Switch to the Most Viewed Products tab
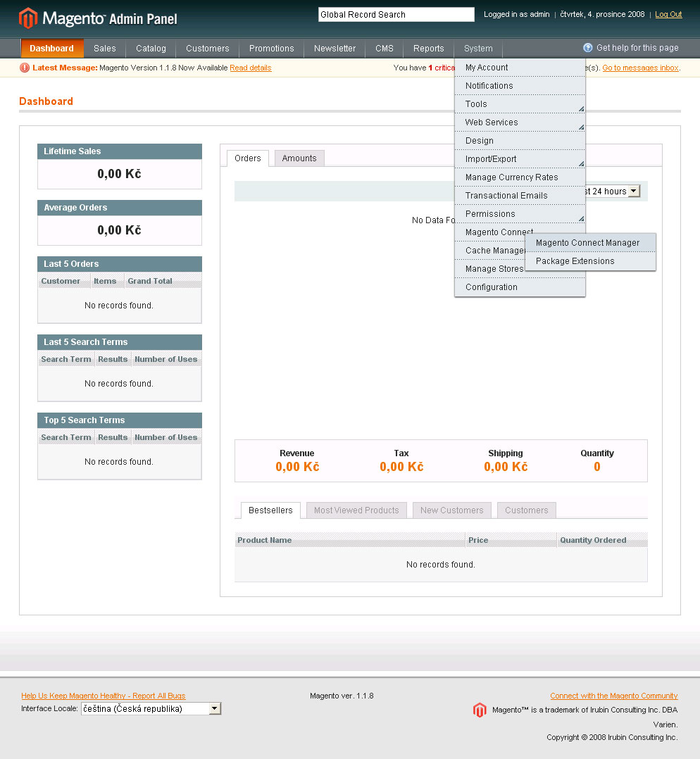Image resolution: width=700 pixels, height=759 pixels. pyautogui.click(x=356, y=510)
